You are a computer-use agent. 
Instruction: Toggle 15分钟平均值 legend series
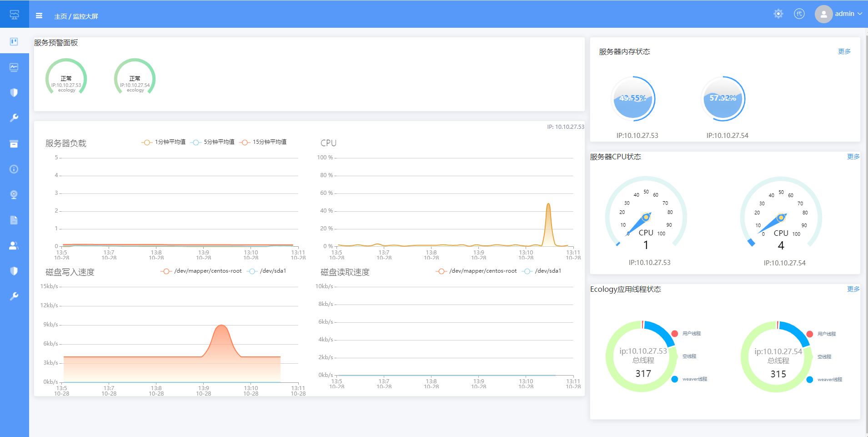pos(263,142)
